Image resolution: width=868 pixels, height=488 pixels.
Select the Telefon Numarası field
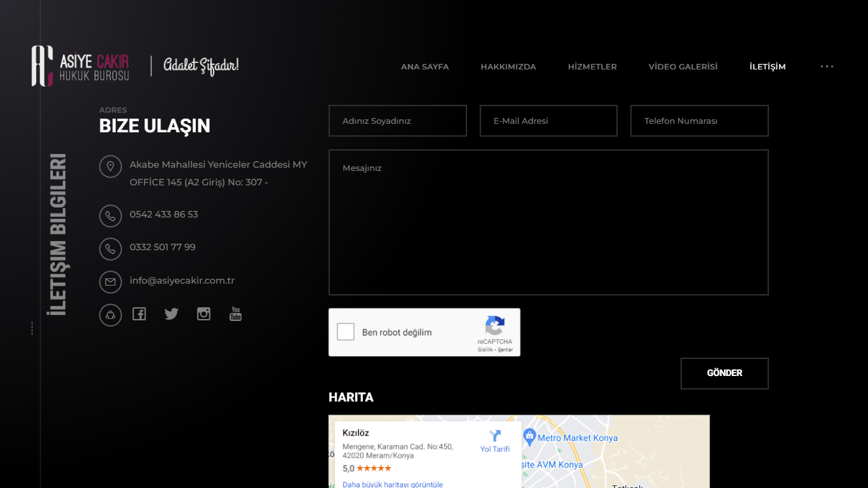point(699,121)
